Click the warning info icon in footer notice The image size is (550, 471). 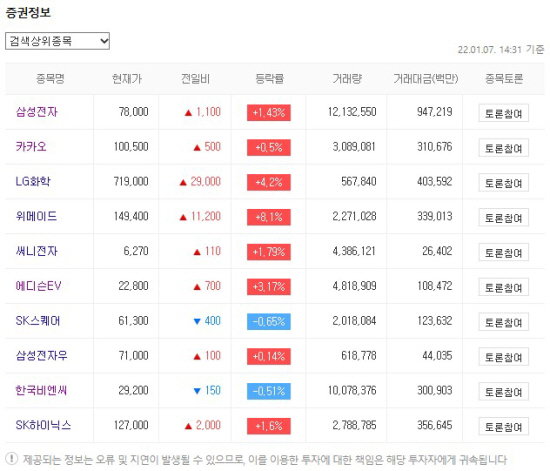[12, 458]
